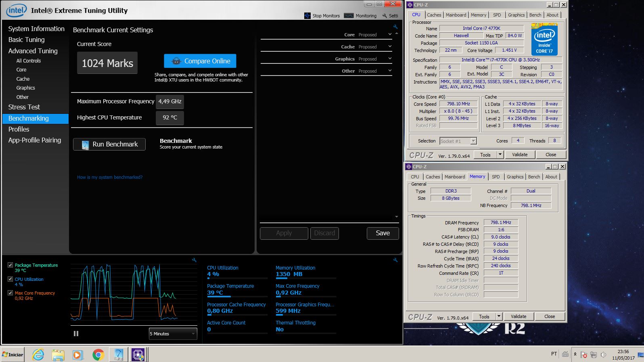Go to Basic Tuning
The image size is (644, 362).
point(27,40)
